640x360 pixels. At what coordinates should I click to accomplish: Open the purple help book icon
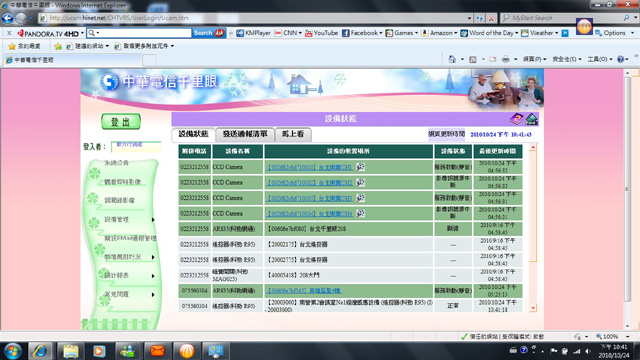pos(517,119)
